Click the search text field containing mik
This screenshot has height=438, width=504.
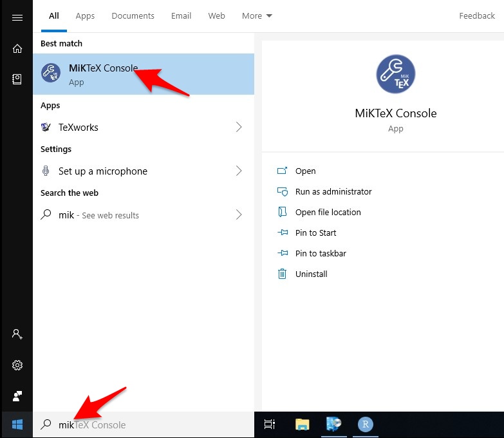(x=144, y=424)
